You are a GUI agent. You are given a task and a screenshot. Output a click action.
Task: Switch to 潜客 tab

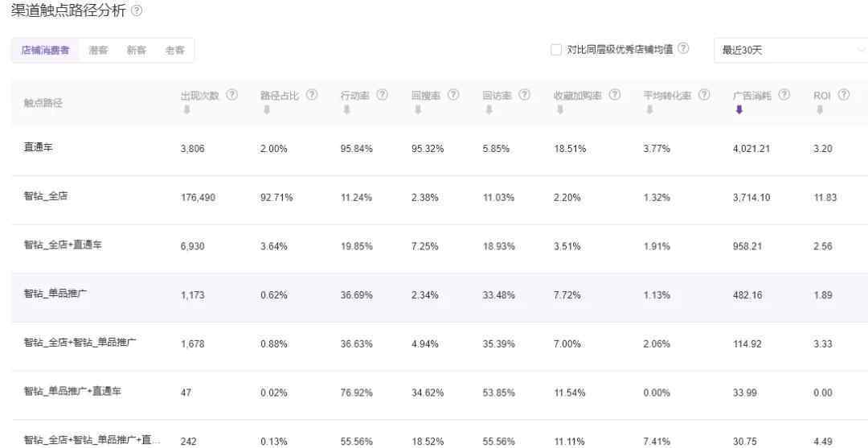tap(98, 50)
